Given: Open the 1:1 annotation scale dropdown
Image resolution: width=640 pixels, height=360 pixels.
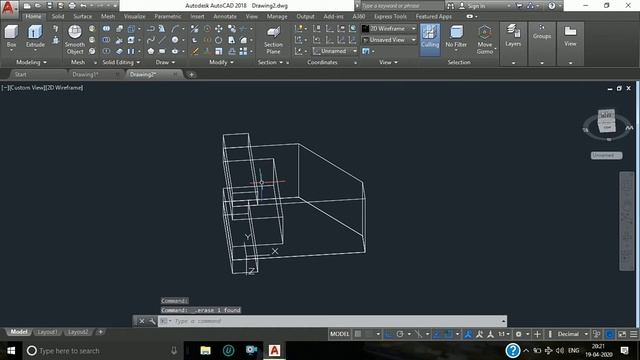Looking at the screenshot, I should pyautogui.click(x=504, y=334).
